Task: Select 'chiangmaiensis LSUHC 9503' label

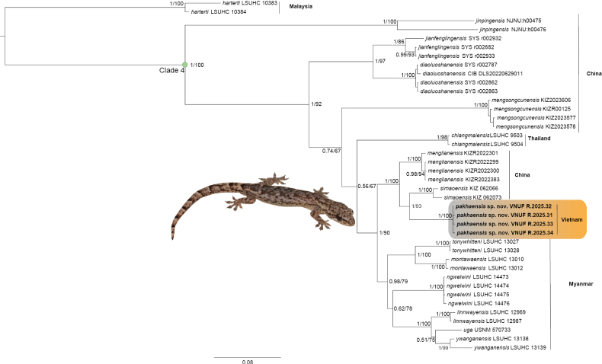Action: 487,136
